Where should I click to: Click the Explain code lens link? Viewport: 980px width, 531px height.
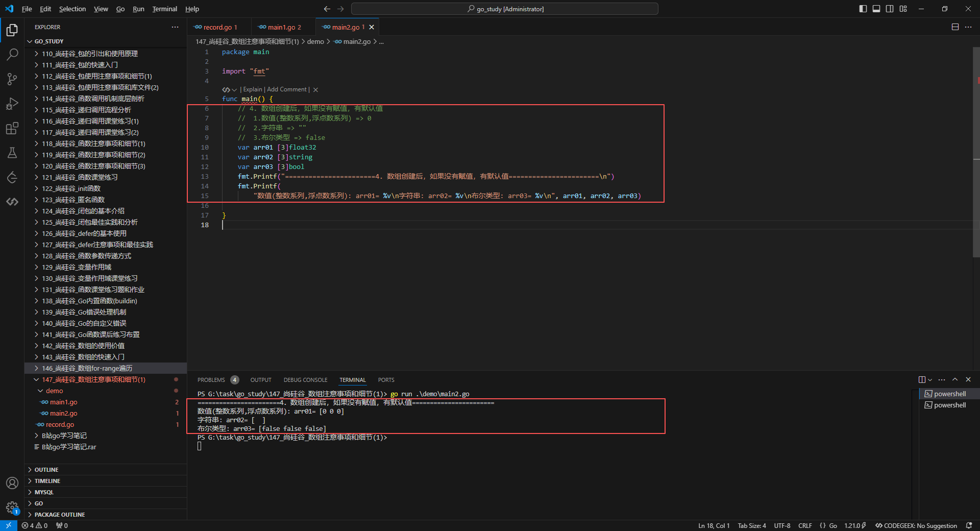(253, 89)
